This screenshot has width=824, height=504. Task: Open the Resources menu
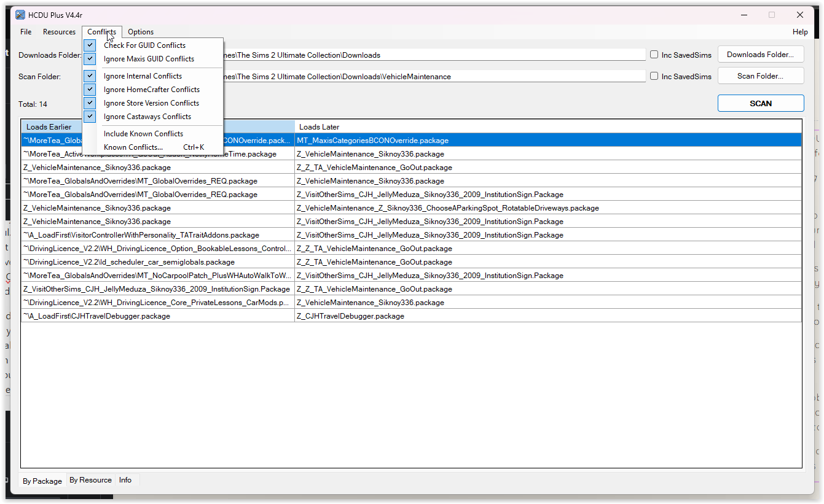(59, 31)
